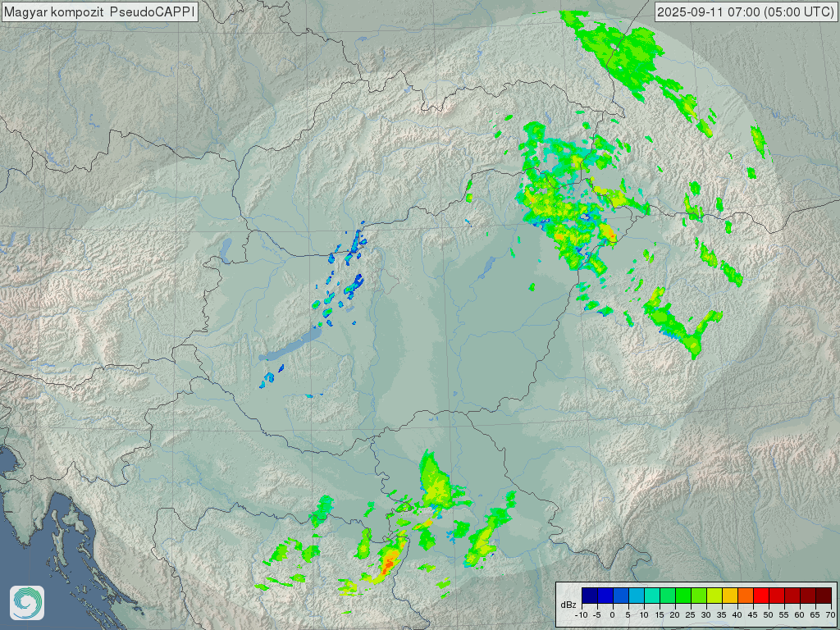Select the red 50 to 55 swatch

point(777,596)
